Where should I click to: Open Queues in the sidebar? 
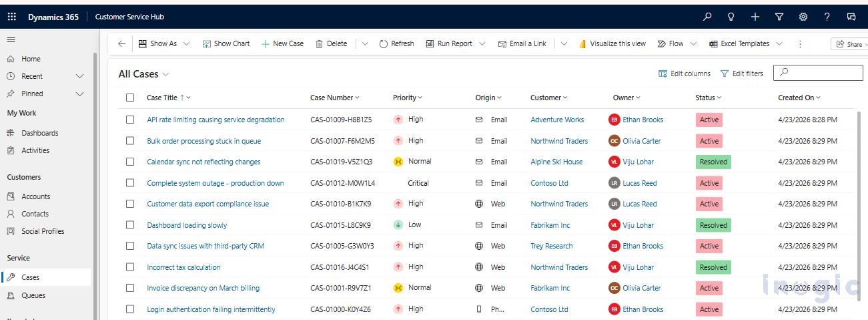pyautogui.click(x=33, y=295)
